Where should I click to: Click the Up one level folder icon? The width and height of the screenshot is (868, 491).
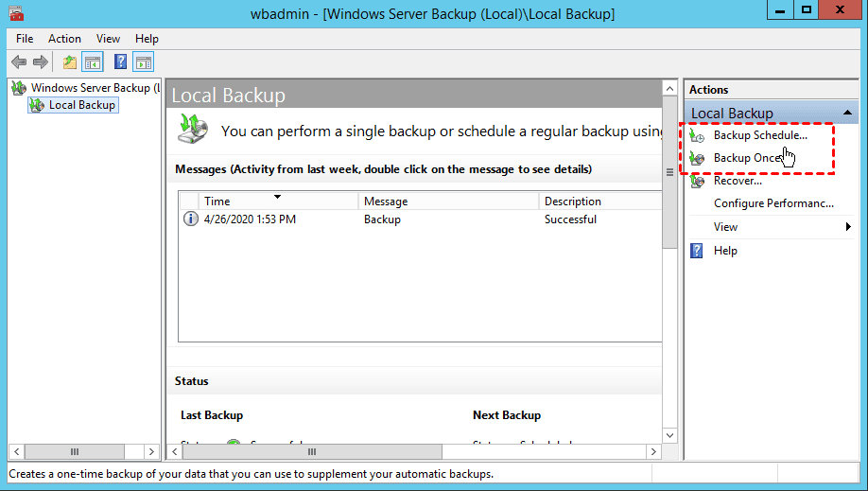[x=70, y=62]
